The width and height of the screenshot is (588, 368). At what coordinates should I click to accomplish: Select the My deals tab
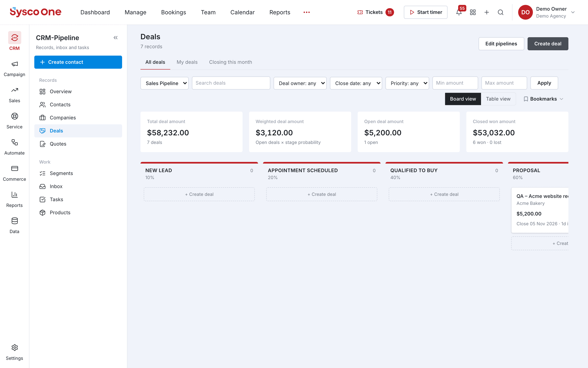(187, 62)
